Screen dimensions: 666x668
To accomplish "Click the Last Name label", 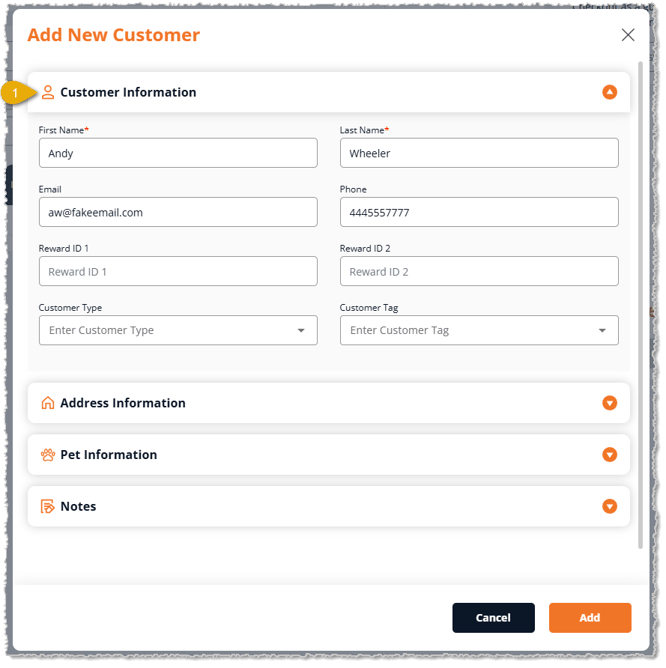I will 364,130.
